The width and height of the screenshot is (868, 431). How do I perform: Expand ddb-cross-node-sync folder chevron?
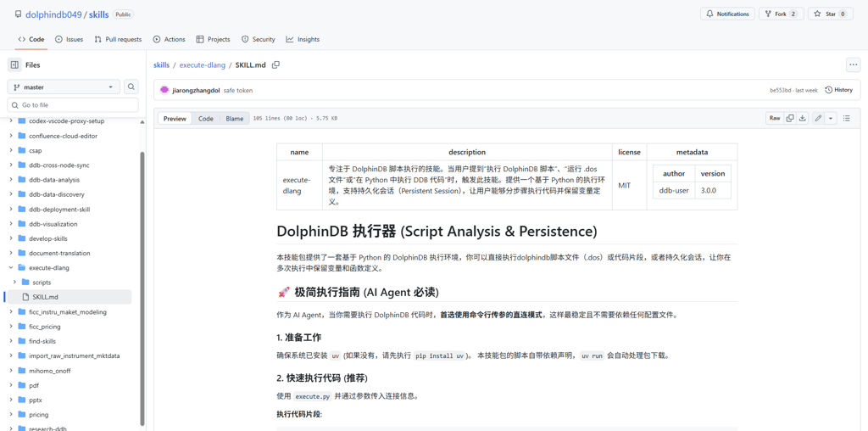point(11,165)
